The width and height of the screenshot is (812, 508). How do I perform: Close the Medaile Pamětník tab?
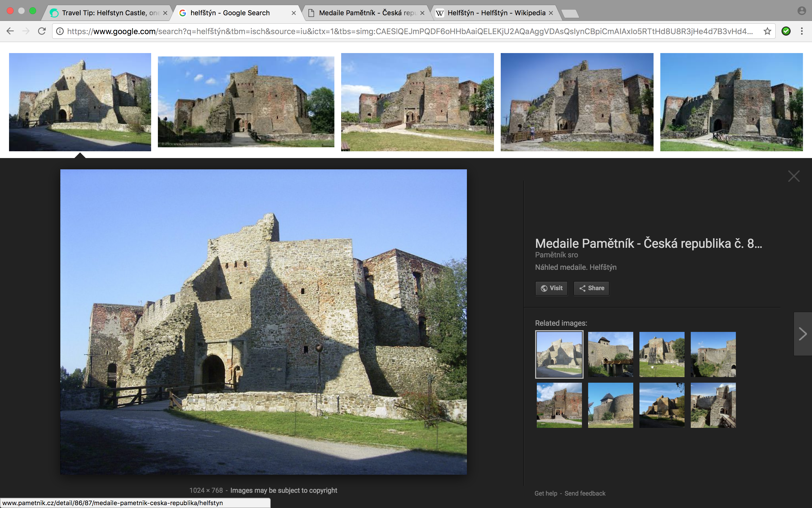coord(422,13)
